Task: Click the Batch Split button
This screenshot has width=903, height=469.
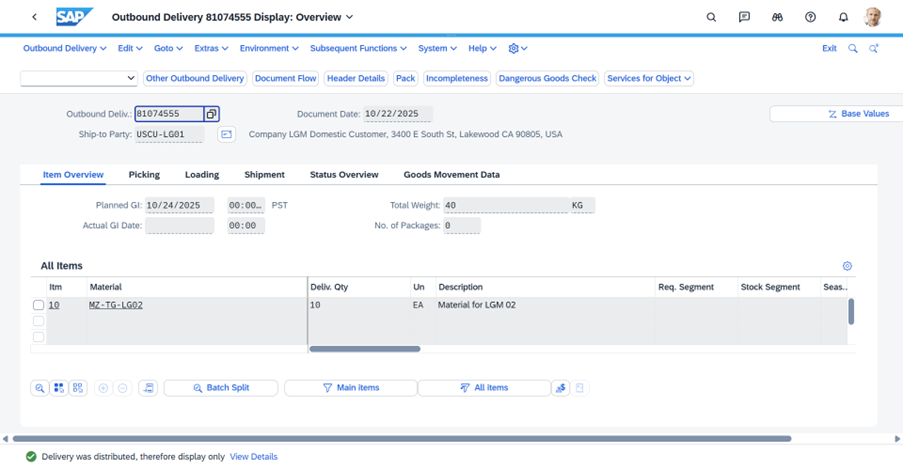Action: (x=221, y=388)
